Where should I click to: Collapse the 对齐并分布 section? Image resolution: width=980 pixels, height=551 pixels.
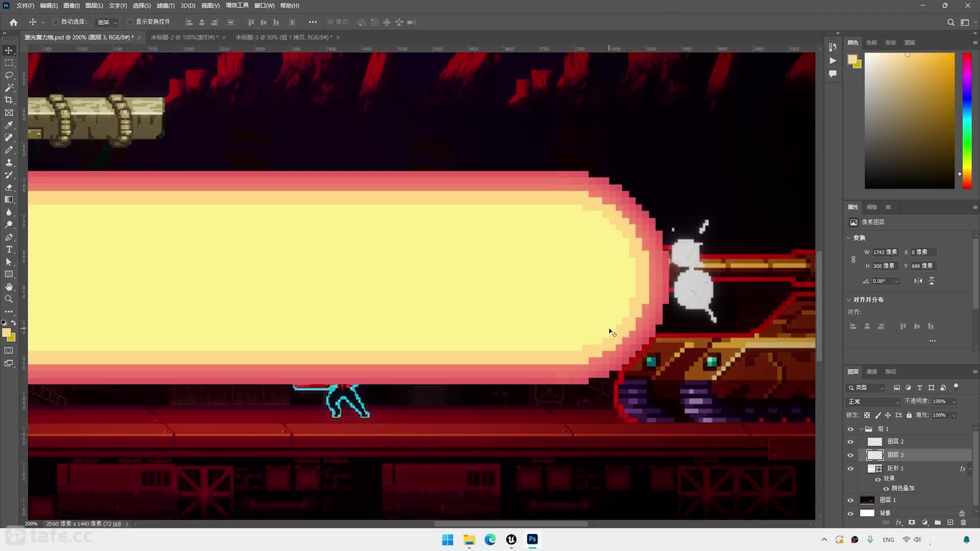[849, 300]
